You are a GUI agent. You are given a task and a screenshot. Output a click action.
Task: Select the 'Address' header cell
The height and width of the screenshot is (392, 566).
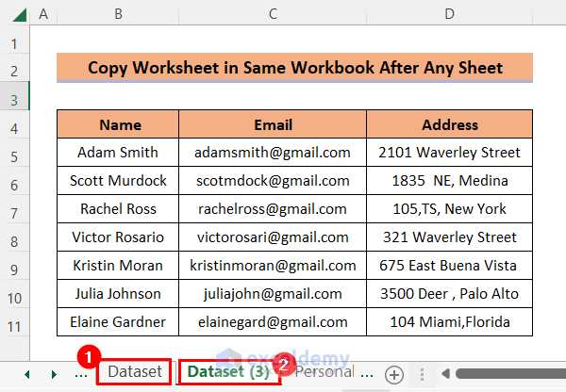pos(449,124)
